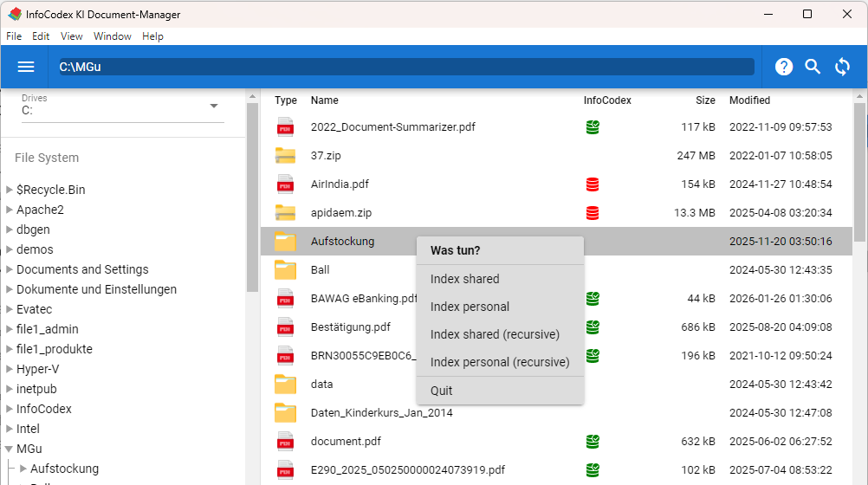Click the red InfoCodex icon for apidaem.zip

[x=593, y=213]
